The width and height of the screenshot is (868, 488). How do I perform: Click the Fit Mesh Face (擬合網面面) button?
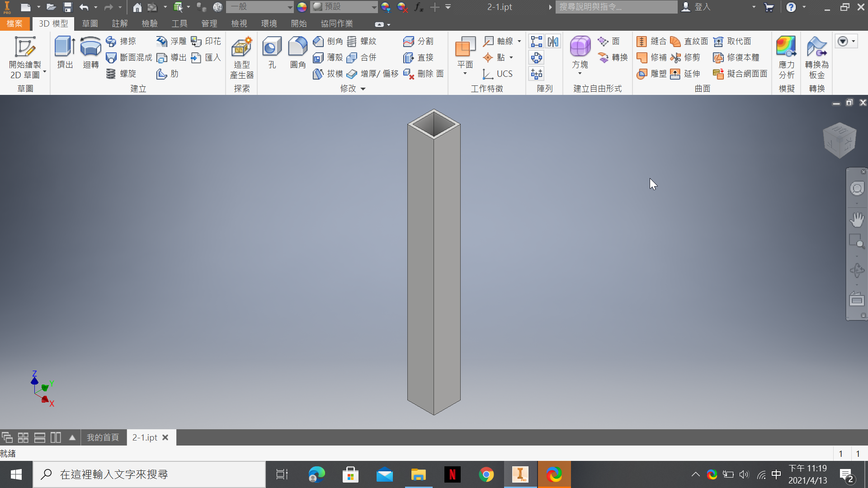point(740,74)
